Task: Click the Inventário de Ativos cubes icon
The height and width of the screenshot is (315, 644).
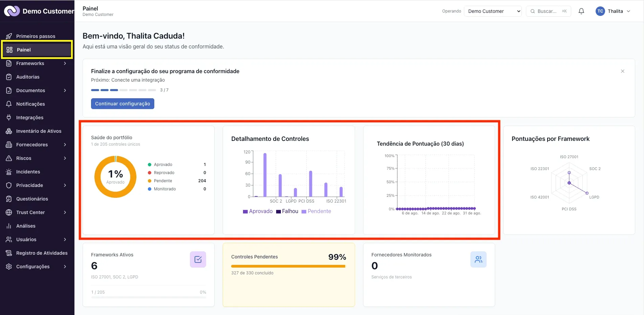Action: tap(9, 131)
